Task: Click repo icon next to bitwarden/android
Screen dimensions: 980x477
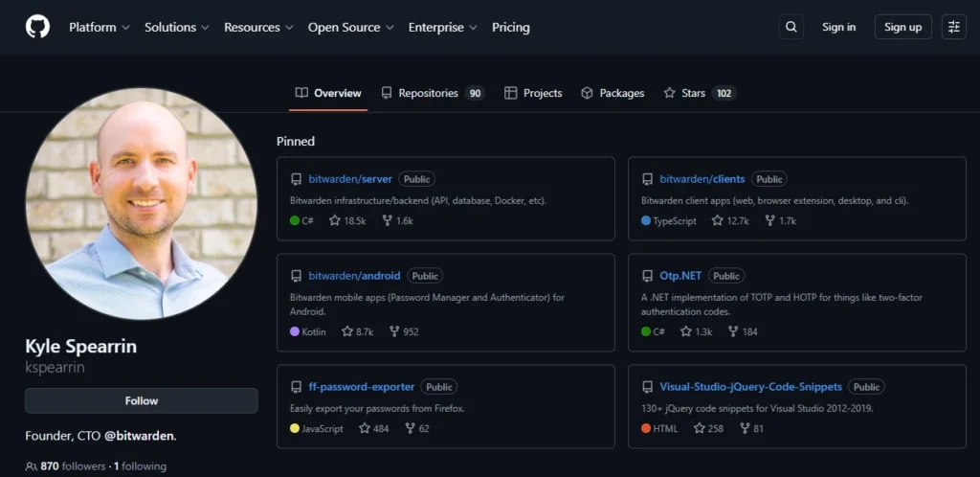Action: (x=297, y=276)
